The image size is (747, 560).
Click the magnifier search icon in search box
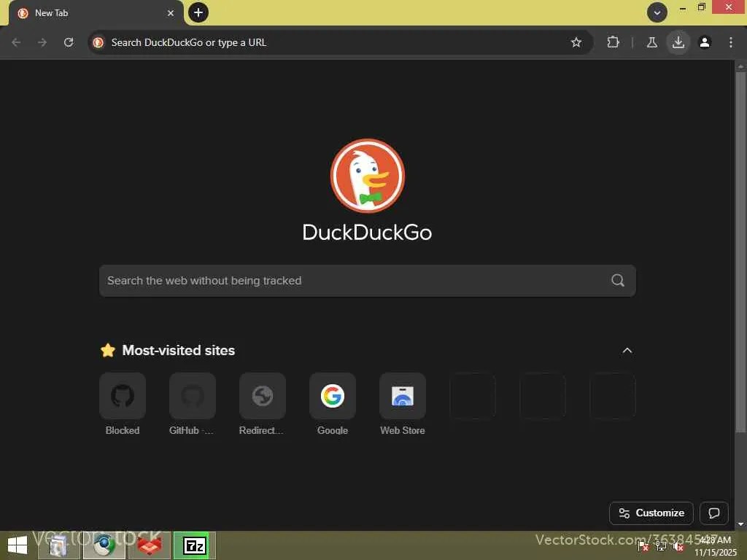618,281
